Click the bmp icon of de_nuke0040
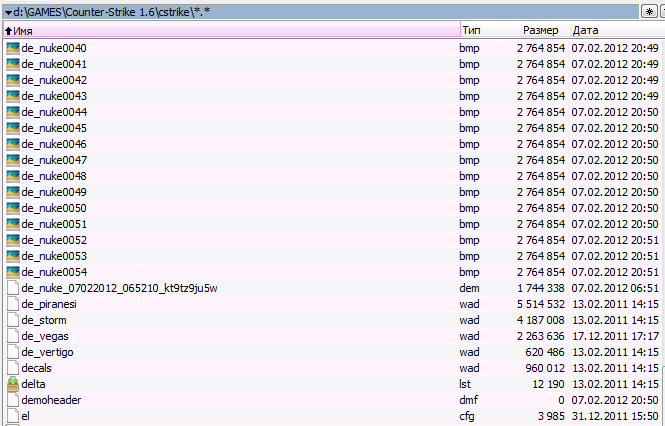 click(x=13, y=48)
